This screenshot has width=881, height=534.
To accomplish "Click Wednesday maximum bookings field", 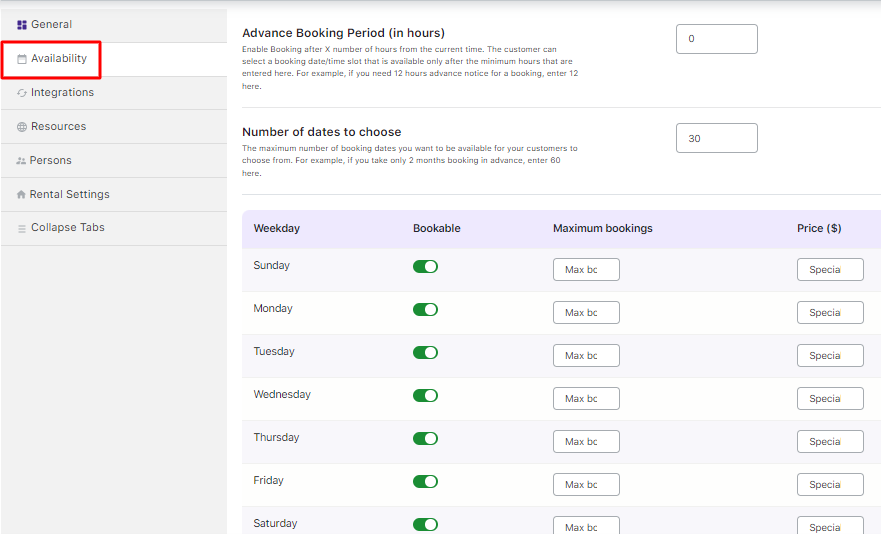I will tap(586, 399).
